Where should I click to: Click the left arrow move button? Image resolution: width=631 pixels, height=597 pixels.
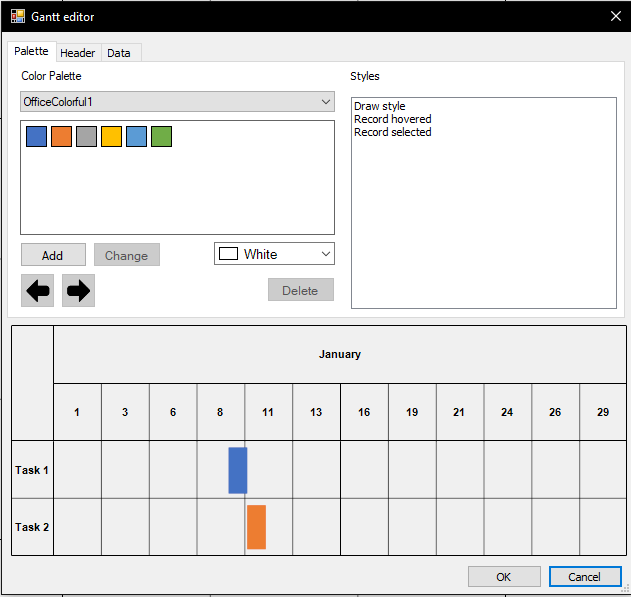[x=37, y=290]
